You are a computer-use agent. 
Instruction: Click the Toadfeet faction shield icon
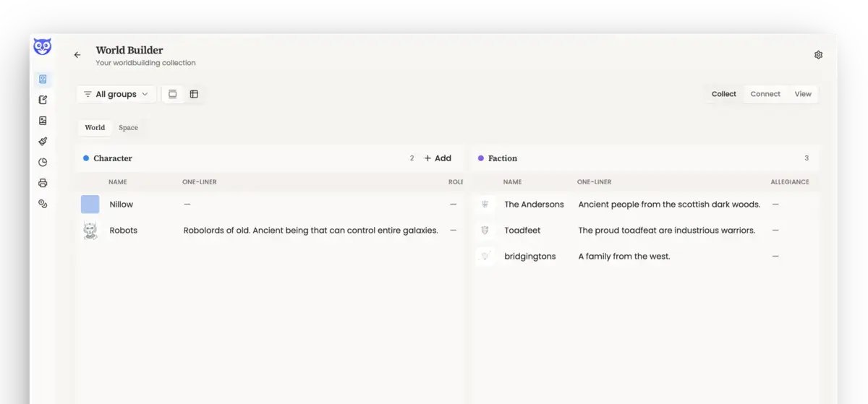[x=485, y=231]
